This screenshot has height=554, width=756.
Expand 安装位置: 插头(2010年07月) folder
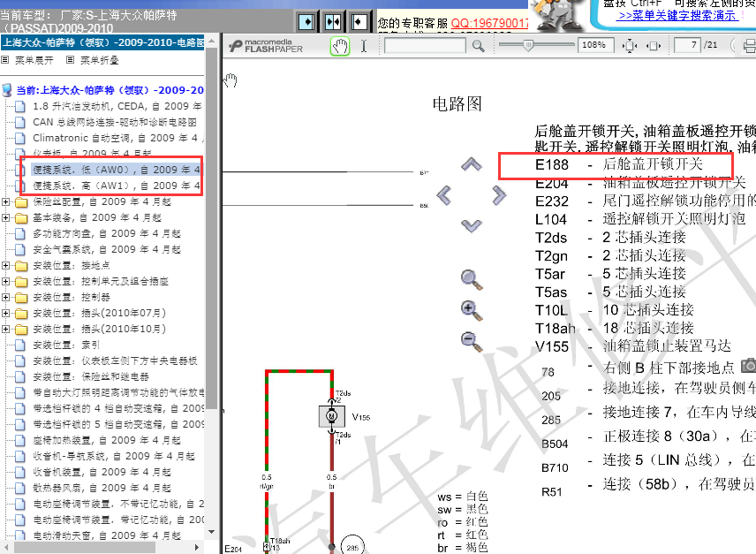click(x=5, y=313)
